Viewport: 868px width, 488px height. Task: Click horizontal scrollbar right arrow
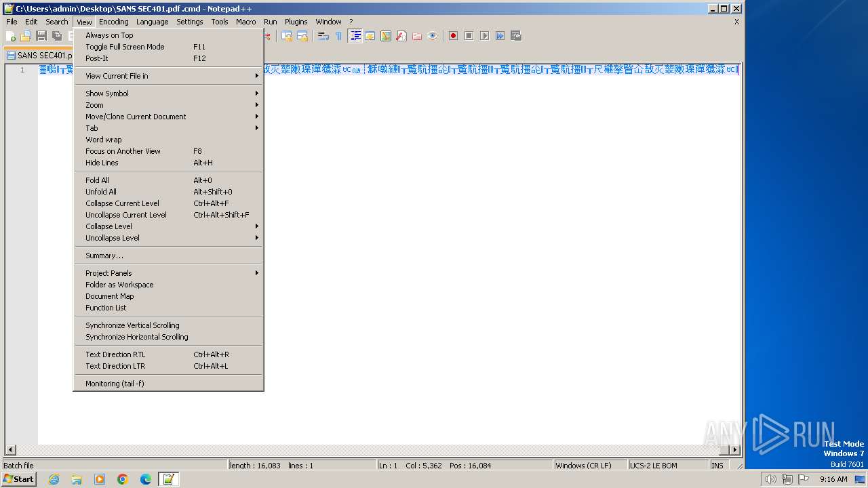(734, 450)
